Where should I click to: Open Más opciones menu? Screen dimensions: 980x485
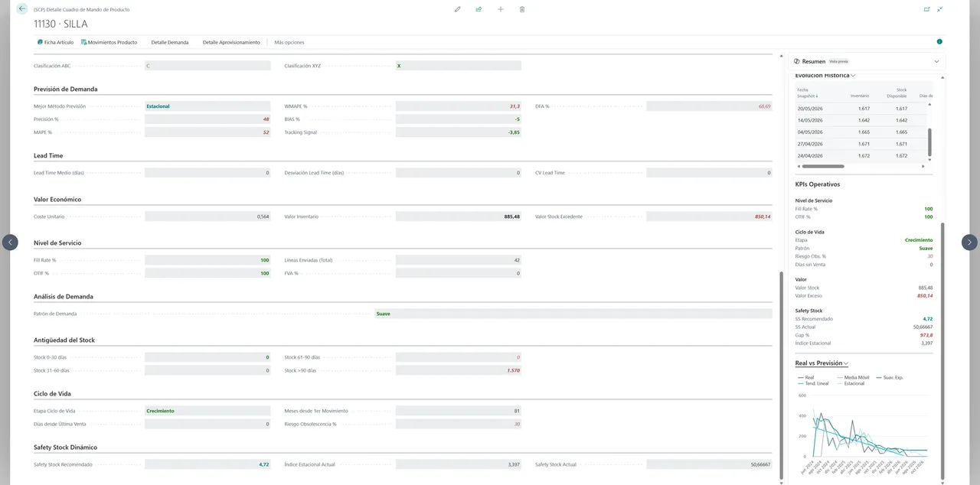click(x=289, y=42)
